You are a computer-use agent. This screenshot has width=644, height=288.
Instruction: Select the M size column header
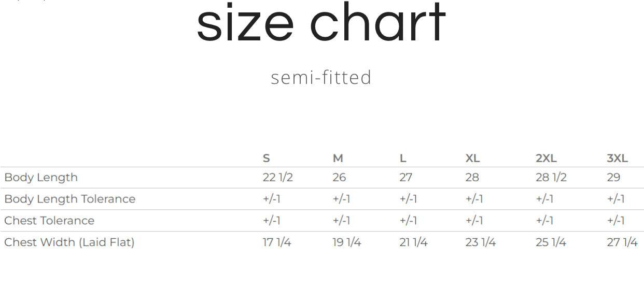[338, 159]
